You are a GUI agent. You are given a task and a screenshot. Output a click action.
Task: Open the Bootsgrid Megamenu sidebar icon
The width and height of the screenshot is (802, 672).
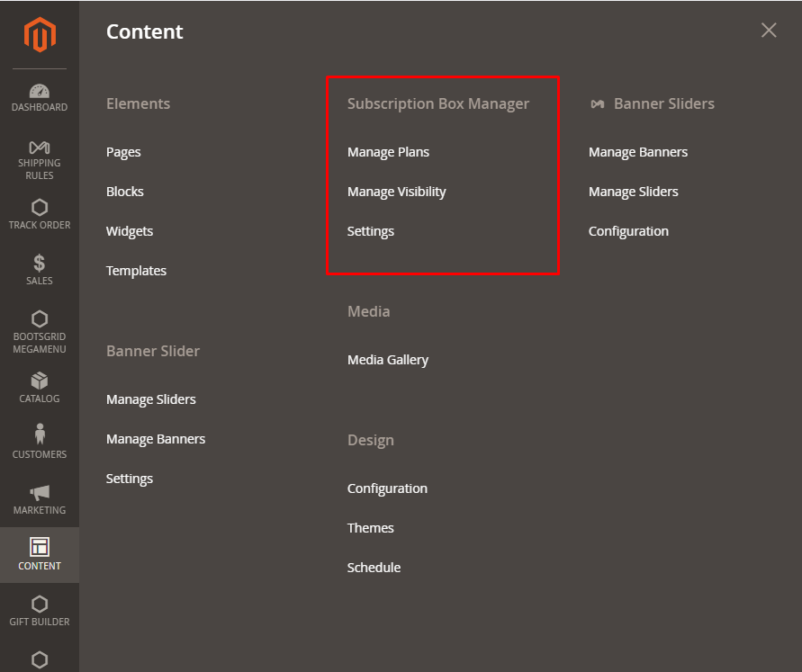pyautogui.click(x=40, y=318)
